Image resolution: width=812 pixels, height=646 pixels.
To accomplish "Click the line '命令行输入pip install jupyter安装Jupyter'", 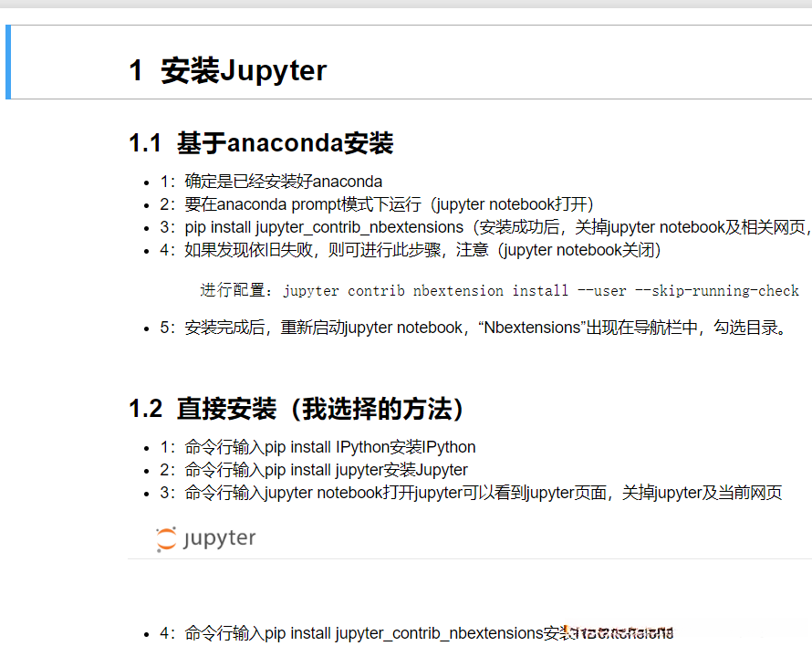I will pos(314,469).
